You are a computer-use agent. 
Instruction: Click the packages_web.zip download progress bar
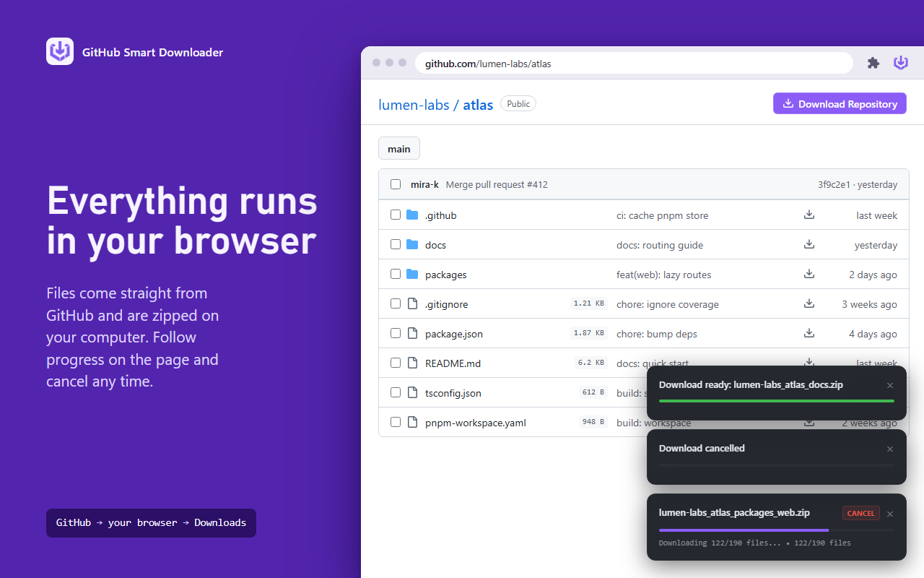[x=777, y=530]
